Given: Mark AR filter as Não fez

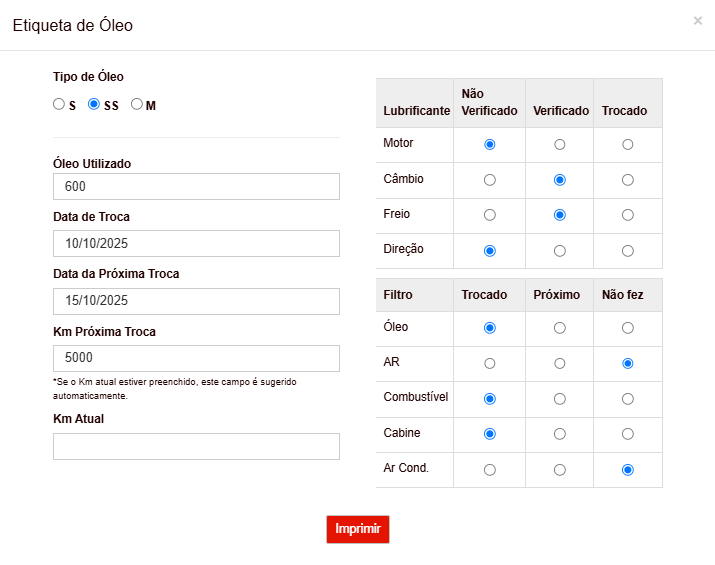Looking at the screenshot, I should [627, 363].
